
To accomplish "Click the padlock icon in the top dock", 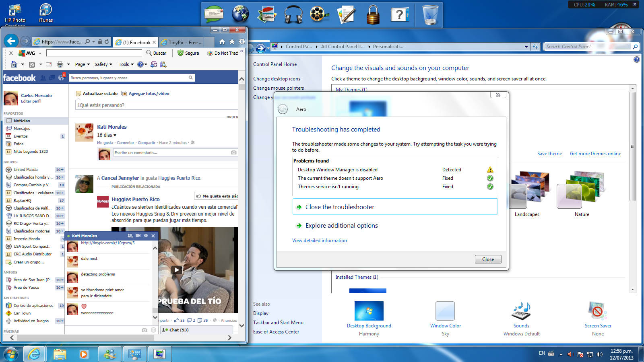I will point(373,14).
